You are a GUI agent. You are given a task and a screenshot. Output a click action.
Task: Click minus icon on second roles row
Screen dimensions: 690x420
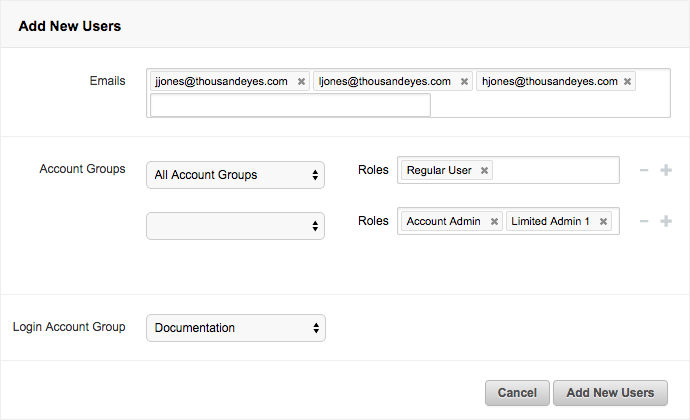pos(644,221)
